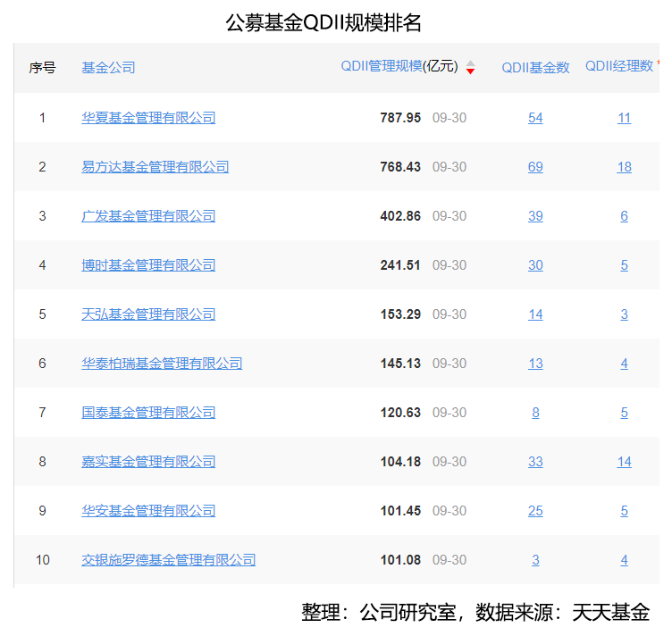This screenshot has width=672, height=636.
Task: Open 华安基金管理有限公司 link
Action: tap(148, 511)
